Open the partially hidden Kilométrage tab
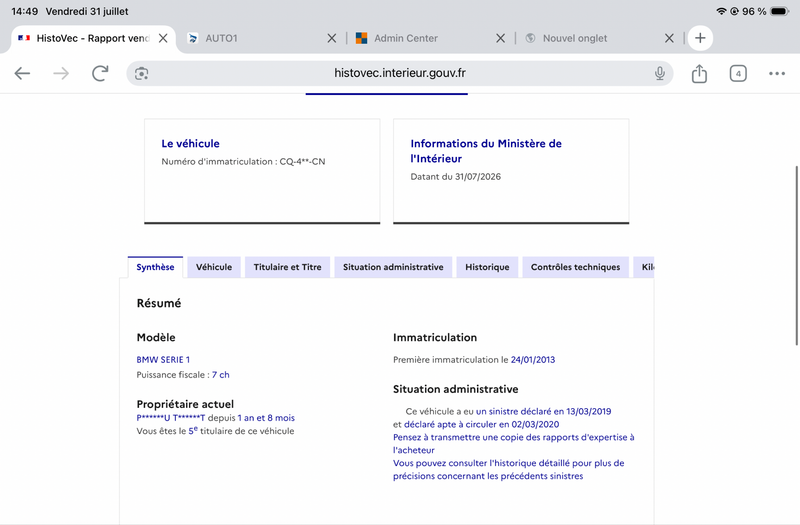Viewport: 800px width, 525px height. coord(644,267)
